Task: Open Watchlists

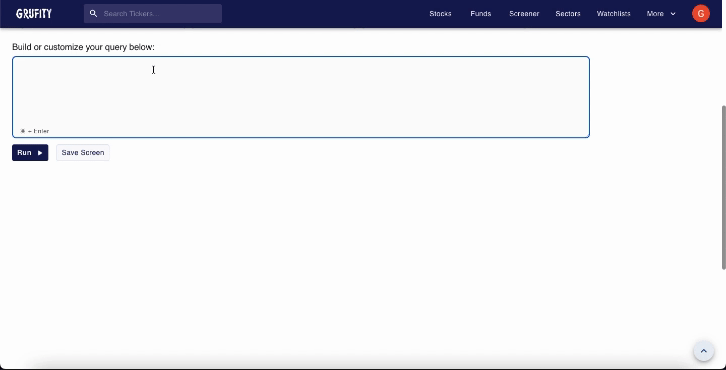Action: coord(613,13)
